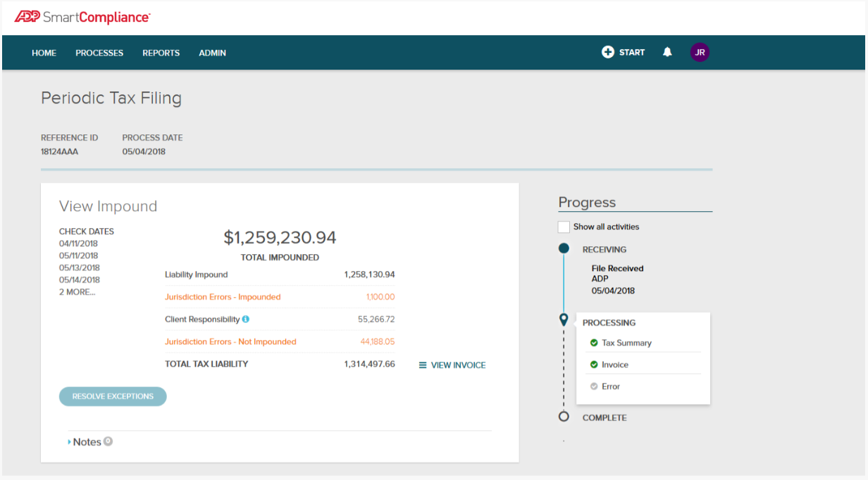
Task: Click the Client Responsibility info icon
Action: pyautogui.click(x=246, y=319)
